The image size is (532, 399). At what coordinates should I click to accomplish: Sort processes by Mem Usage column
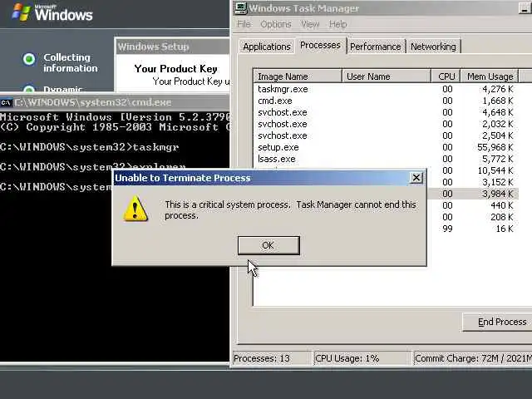pyautogui.click(x=490, y=76)
